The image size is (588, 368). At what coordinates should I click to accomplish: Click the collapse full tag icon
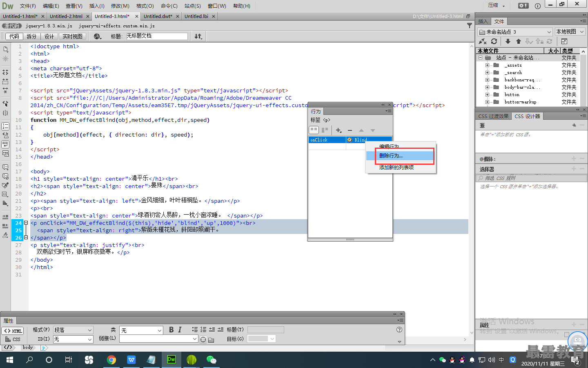pos(5,72)
